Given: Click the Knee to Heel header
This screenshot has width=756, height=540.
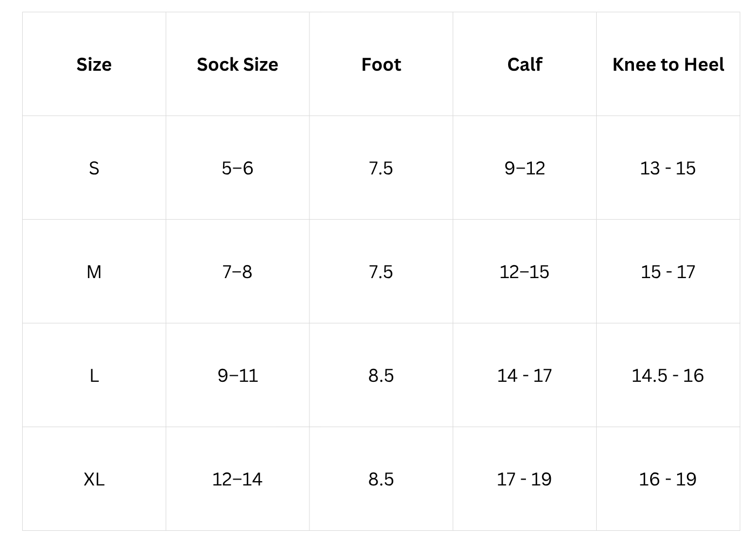Looking at the screenshot, I should point(668,64).
